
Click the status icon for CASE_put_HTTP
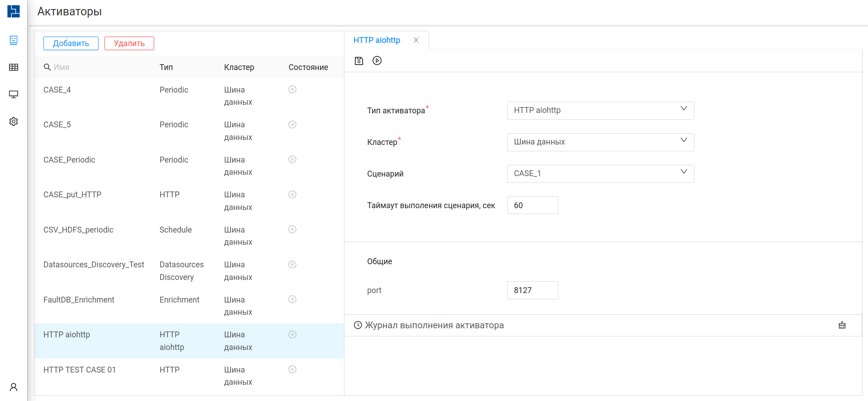[x=292, y=195]
